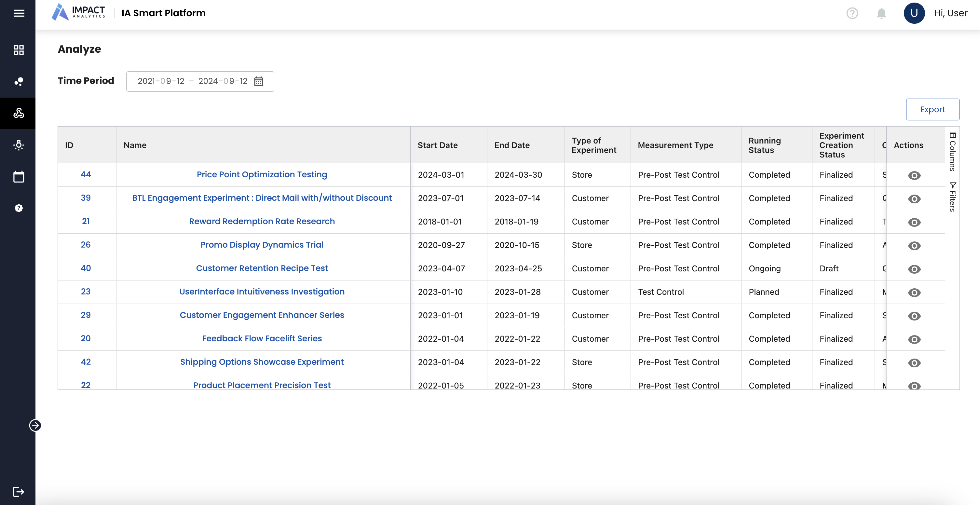Click the user avatar U
Image resolution: width=980 pixels, height=505 pixels.
(914, 13)
